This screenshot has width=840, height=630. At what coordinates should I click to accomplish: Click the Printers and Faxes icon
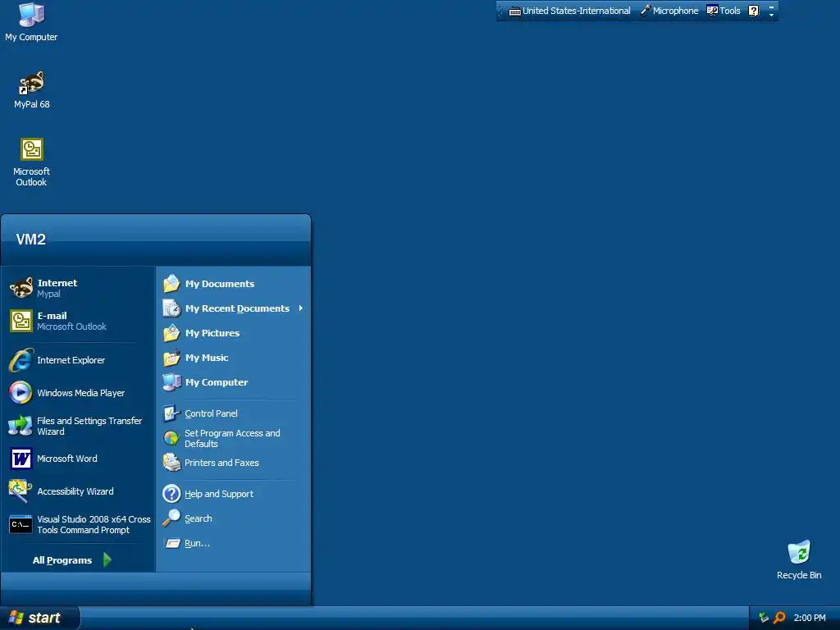coord(171,463)
